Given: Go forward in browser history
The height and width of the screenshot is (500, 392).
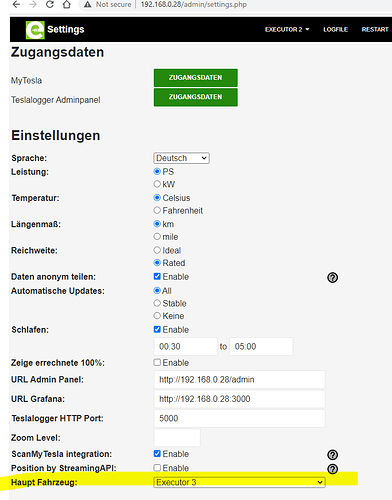Looking at the screenshot, I should point(33,4).
